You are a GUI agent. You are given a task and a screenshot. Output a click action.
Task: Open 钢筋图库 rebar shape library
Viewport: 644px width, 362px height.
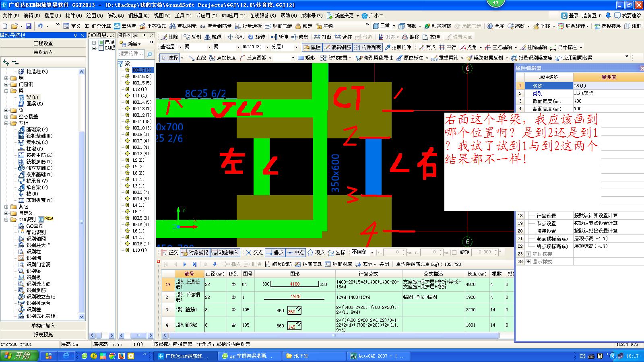click(339, 264)
